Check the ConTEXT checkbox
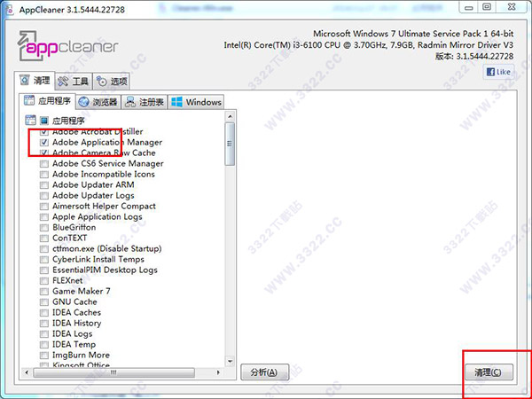 click(44, 239)
